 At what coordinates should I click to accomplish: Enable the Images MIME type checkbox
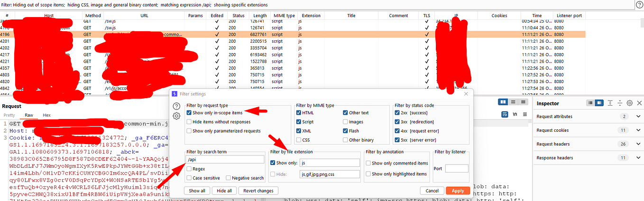click(x=346, y=122)
